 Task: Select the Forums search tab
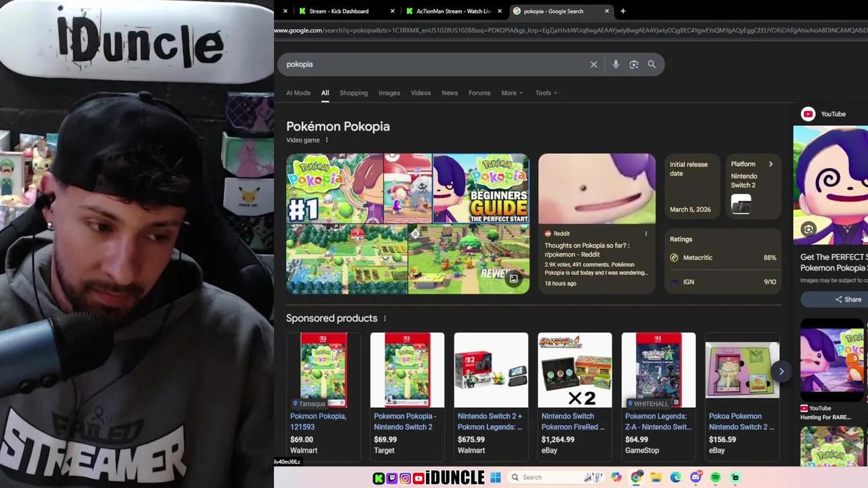click(479, 93)
